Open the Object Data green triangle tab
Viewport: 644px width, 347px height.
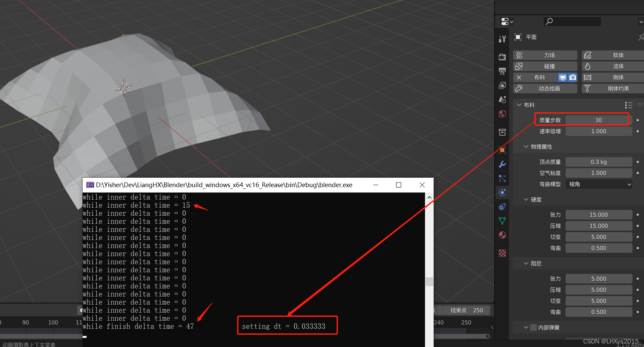(x=502, y=221)
